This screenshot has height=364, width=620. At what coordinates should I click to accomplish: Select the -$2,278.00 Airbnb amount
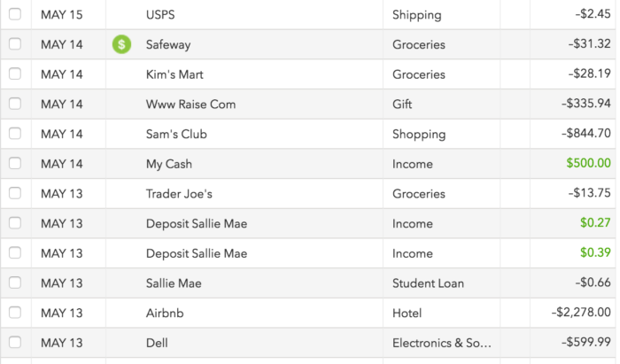[581, 313]
